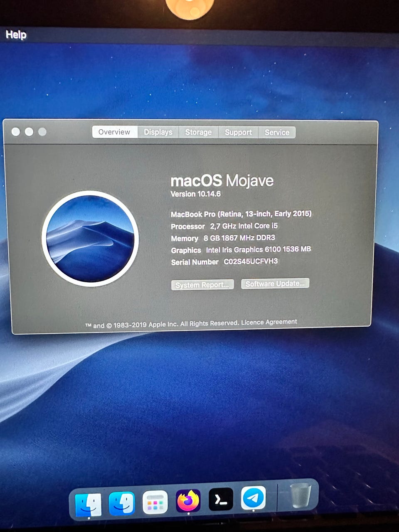The image size is (399, 532).
Task: Click the Version 10.14.6 text
Action: tap(196, 194)
